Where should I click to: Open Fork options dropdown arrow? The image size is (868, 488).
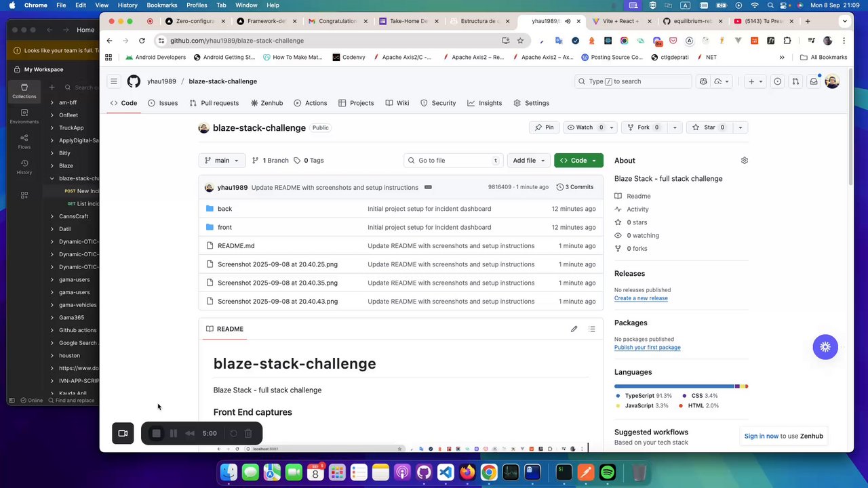click(674, 127)
